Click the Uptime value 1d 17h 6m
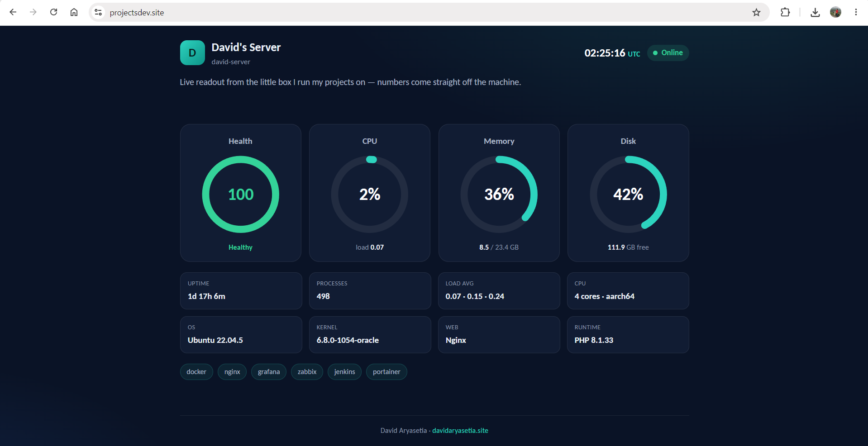 (206, 296)
